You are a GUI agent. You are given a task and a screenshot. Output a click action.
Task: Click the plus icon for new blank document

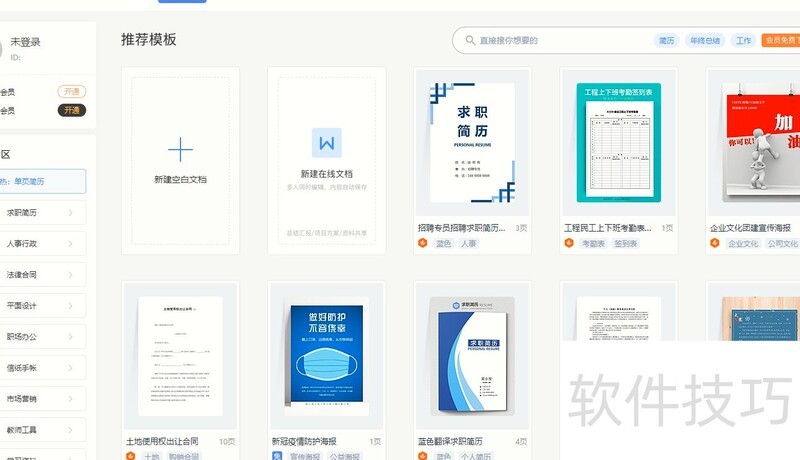pos(180,149)
